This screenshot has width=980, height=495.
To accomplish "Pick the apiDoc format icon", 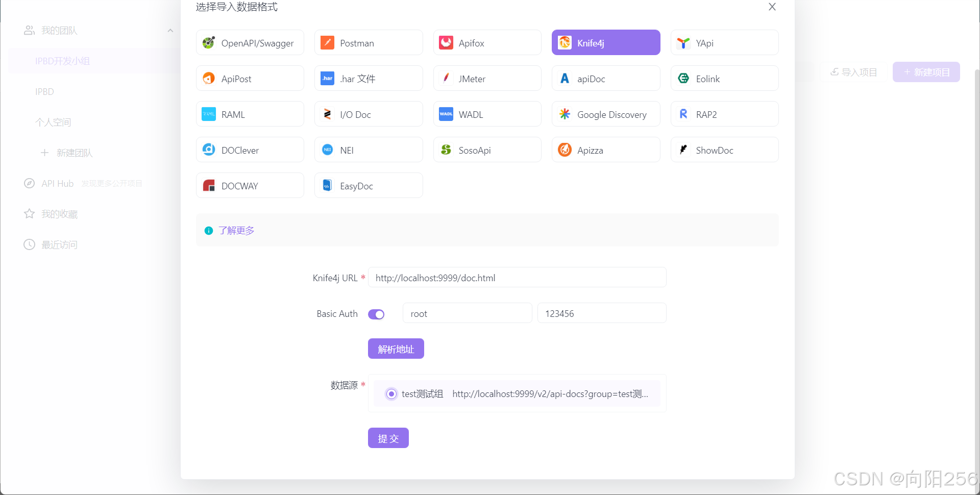I will (565, 79).
